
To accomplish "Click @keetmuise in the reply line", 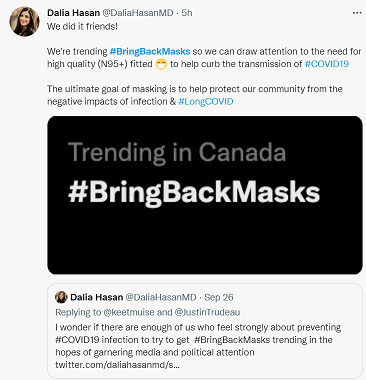I will pos(129,312).
